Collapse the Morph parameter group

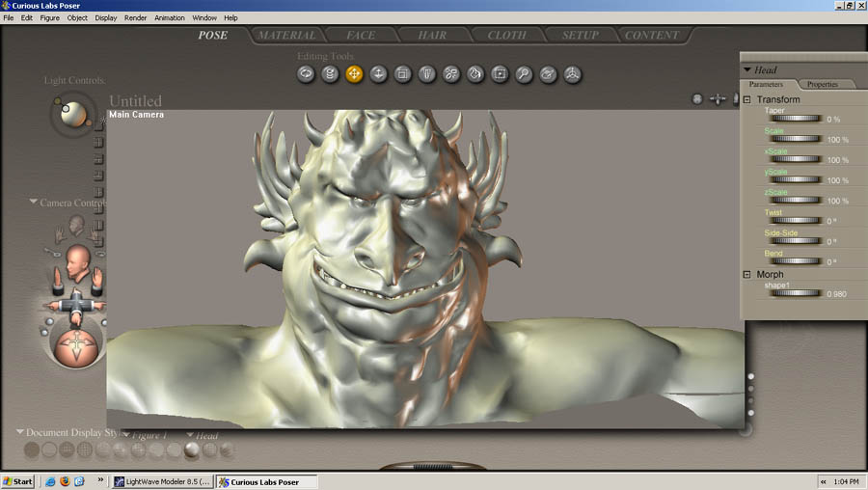click(746, 275)
